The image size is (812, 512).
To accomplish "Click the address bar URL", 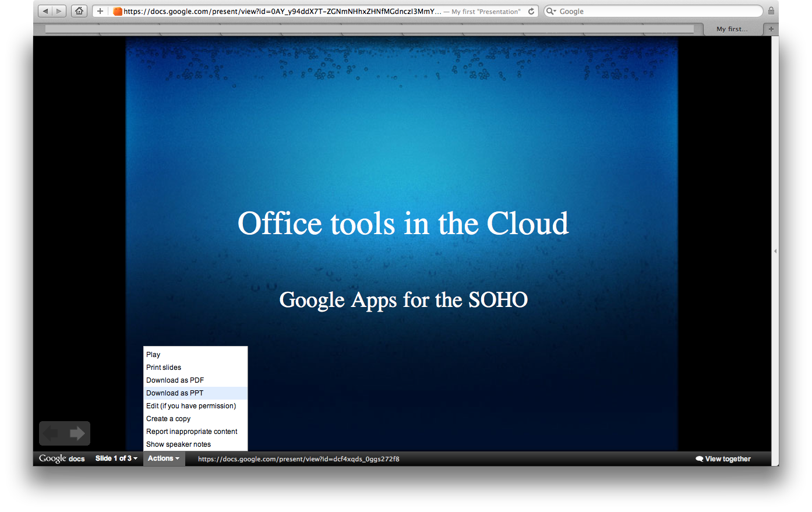I will click(x=282, y=11).
